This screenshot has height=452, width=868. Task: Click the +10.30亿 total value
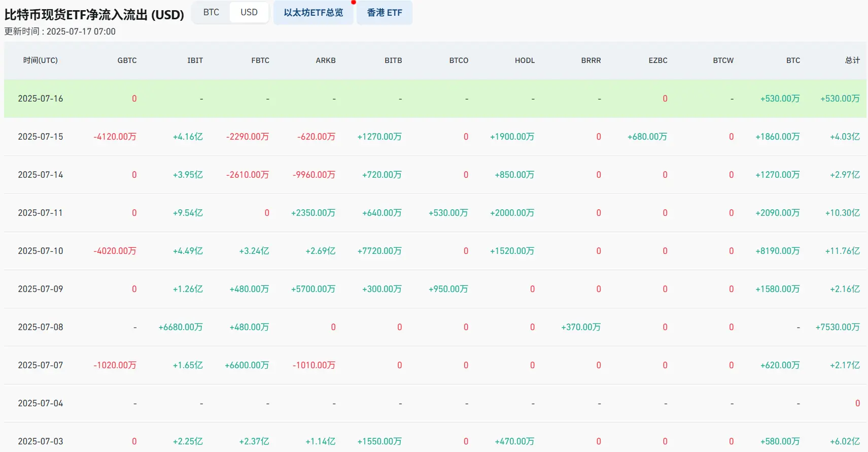[843, 213]
